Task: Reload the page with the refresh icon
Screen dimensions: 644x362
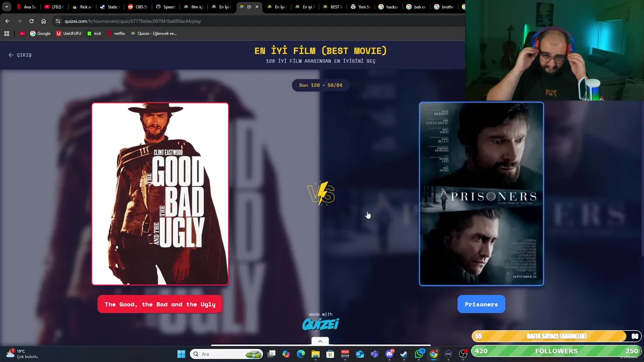Action: tap(31, 21)
